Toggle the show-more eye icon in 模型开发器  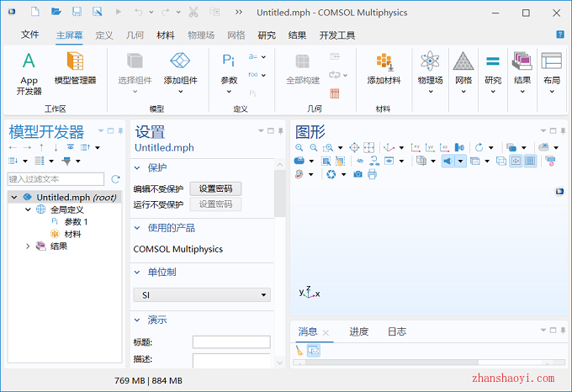71,147
